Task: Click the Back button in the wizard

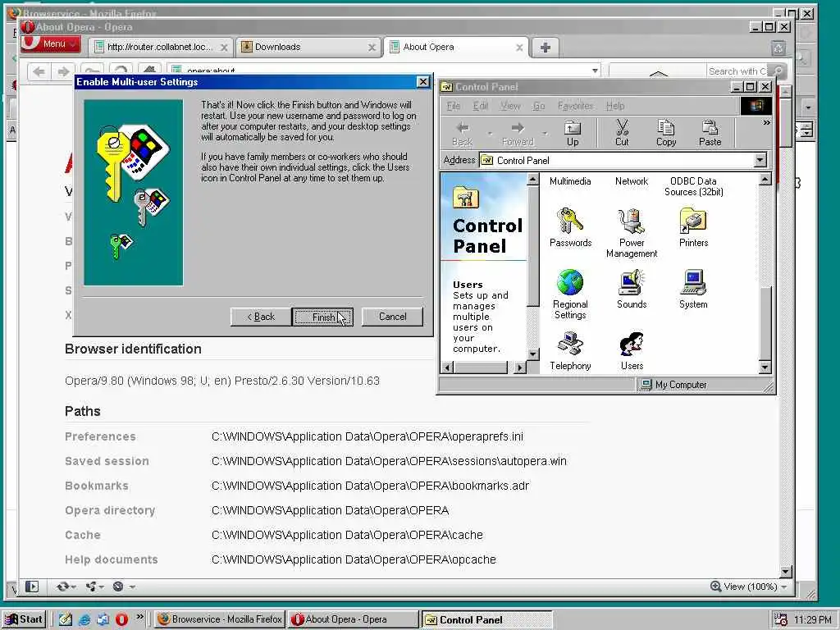Action: [x=261, y=317]
